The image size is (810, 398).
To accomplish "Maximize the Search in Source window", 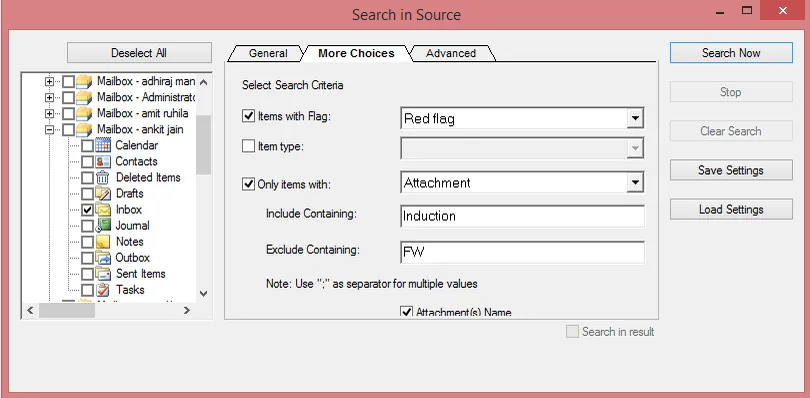I will pyautogui.click(x=746, y=10).
